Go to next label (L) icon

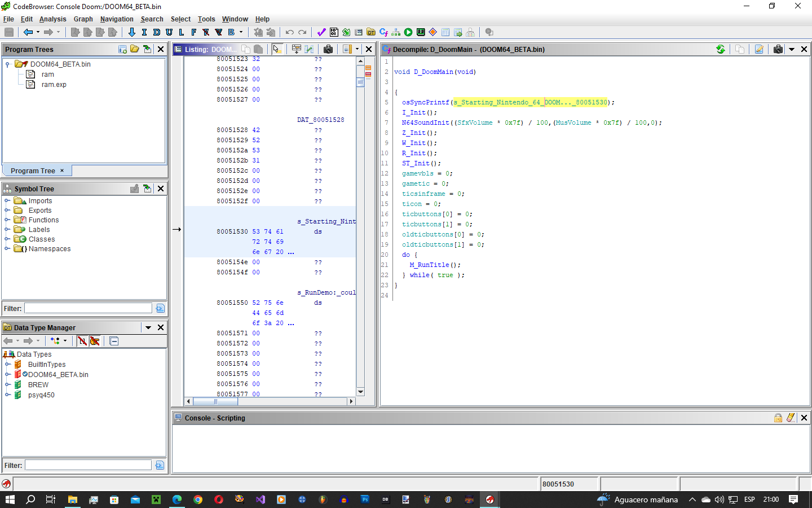[x=182, y=32]
